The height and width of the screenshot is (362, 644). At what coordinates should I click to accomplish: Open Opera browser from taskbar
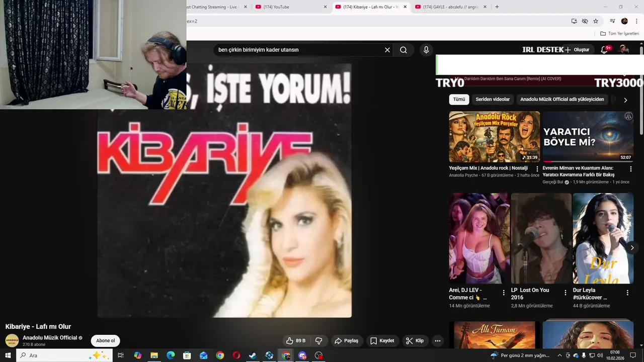pyautogui.click(x=236, y=355)
